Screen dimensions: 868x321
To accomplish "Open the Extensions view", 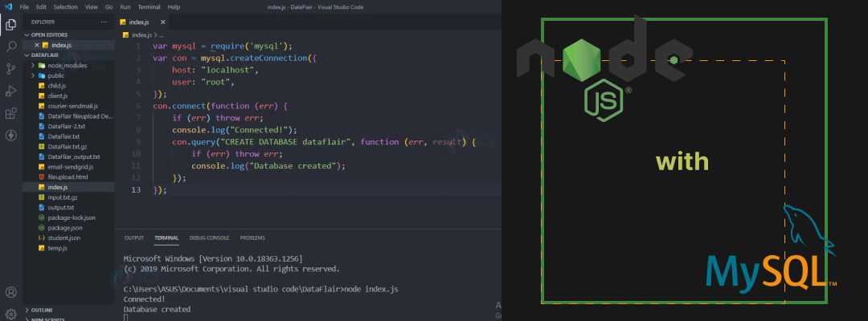I will tap(10, 113).
